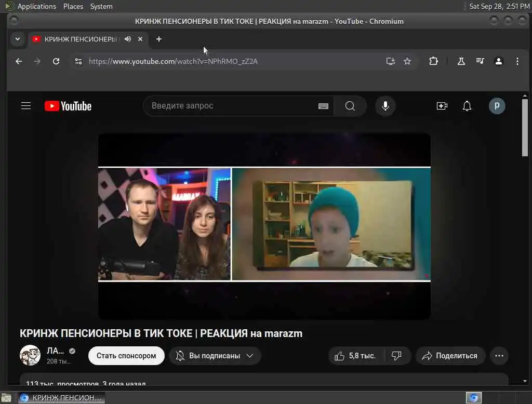Viewport: 532px width, 404px height.
Task: Reload the current page
Action: (56, 61)
